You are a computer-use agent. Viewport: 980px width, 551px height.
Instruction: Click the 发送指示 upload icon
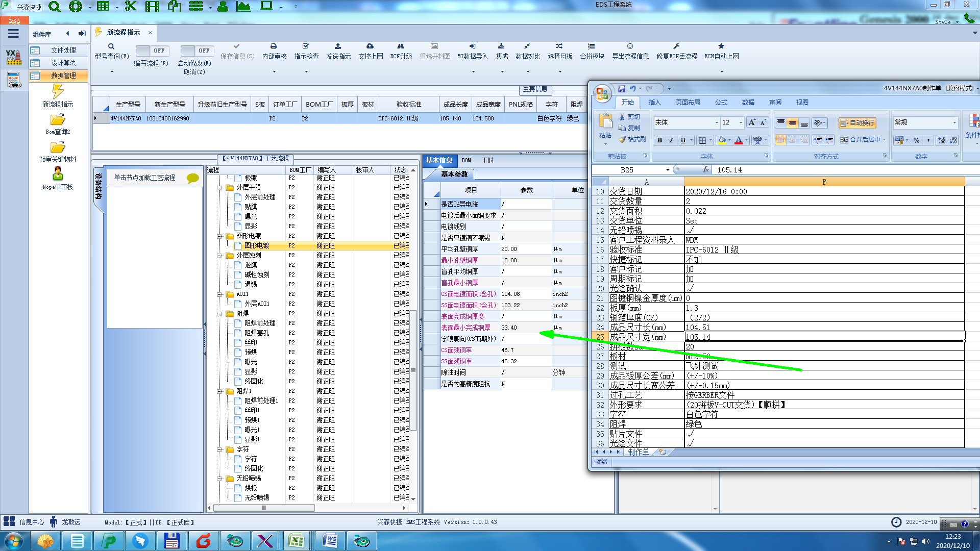click(x=338, y=46)
